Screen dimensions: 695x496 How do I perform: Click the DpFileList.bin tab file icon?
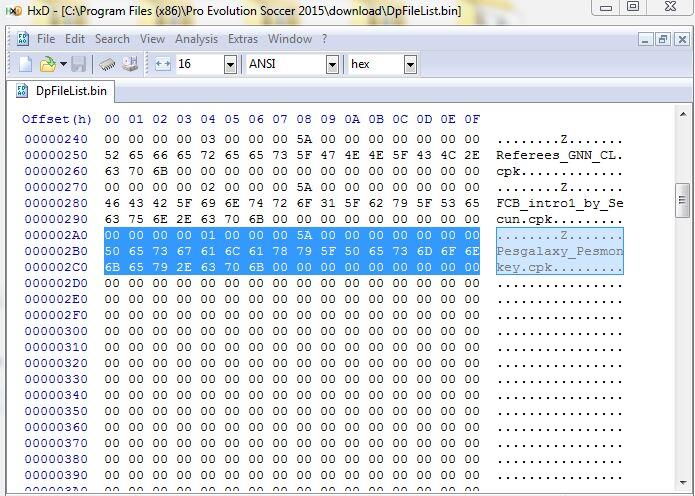[22, 91]
